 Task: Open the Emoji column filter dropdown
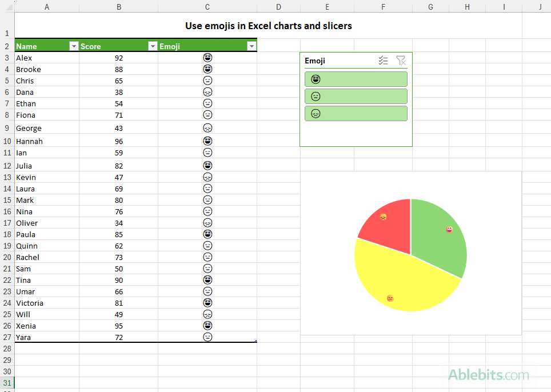pos(251,45)
